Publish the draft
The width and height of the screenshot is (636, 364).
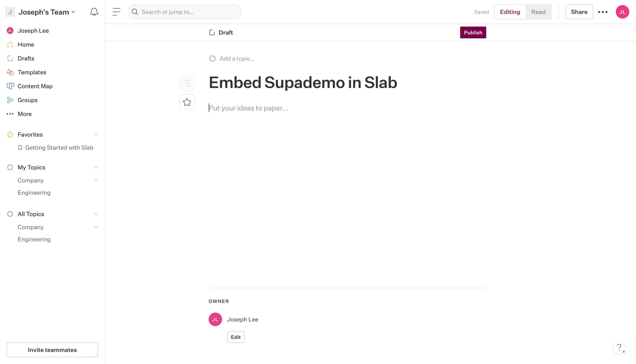473,32
